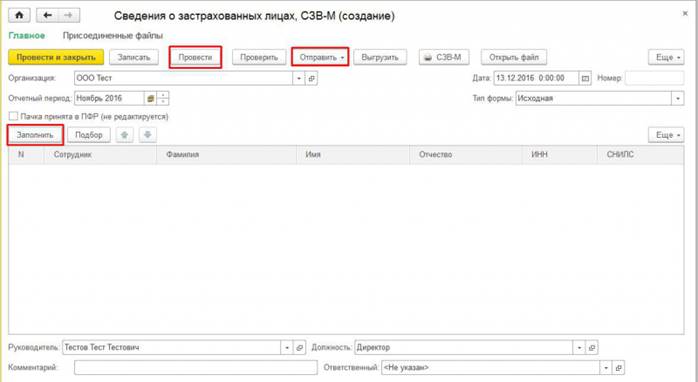Open Руководитель record icon beside Тестов
This screenshot has width=698, height=382.
300,348
